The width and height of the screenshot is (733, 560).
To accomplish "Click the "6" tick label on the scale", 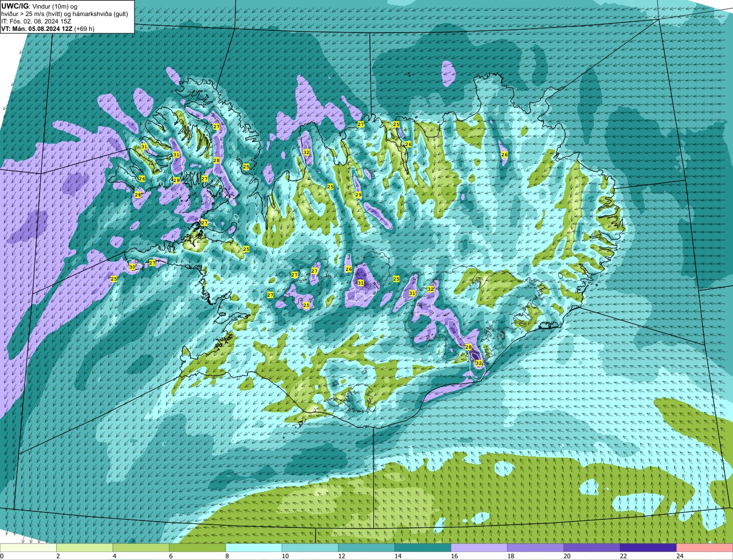I will pos(171,555).
